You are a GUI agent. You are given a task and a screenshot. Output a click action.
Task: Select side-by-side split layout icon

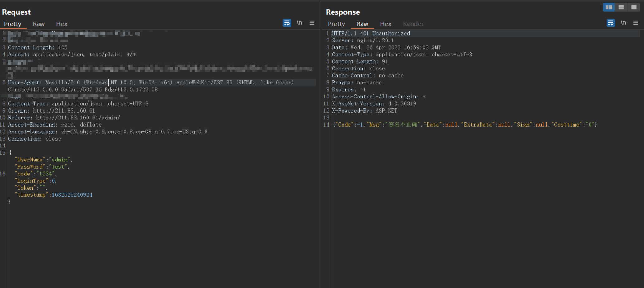click(x=608, y=7)
